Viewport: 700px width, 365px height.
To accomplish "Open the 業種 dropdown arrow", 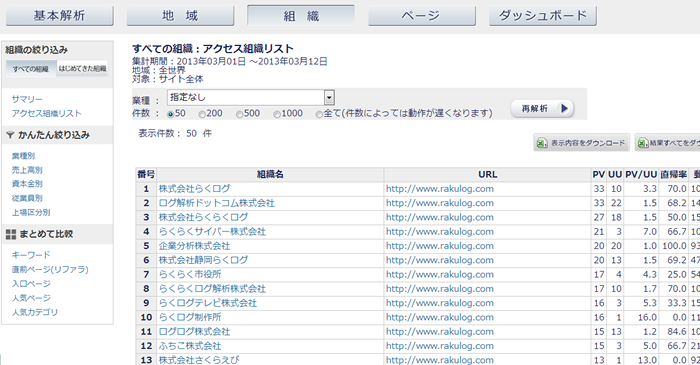I will coord(329,97).
